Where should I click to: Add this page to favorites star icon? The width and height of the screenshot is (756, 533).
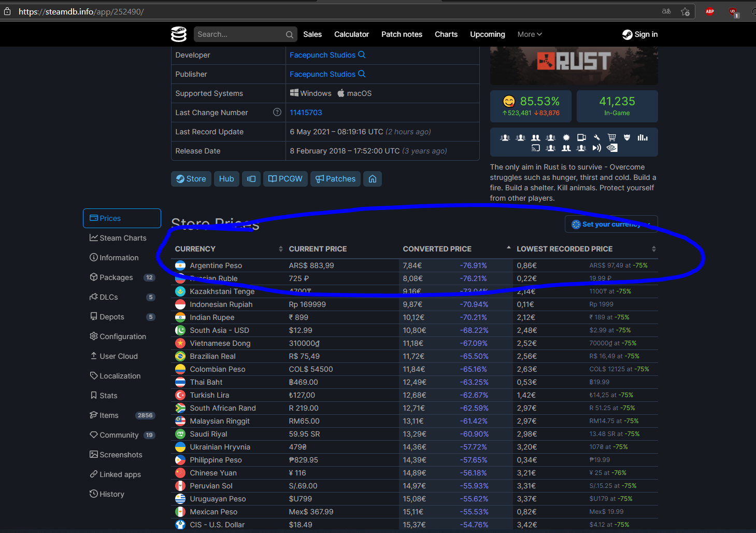coord(686,11)
